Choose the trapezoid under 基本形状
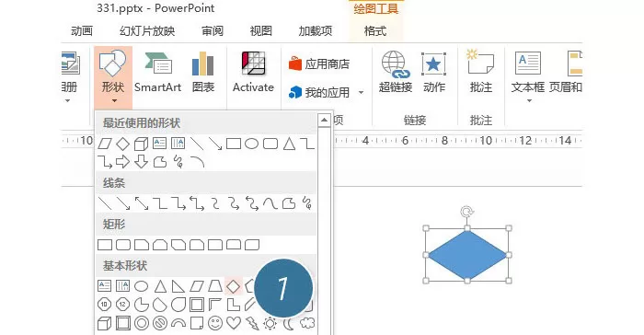Screen dimensions: 644x335 click(215, 286)
